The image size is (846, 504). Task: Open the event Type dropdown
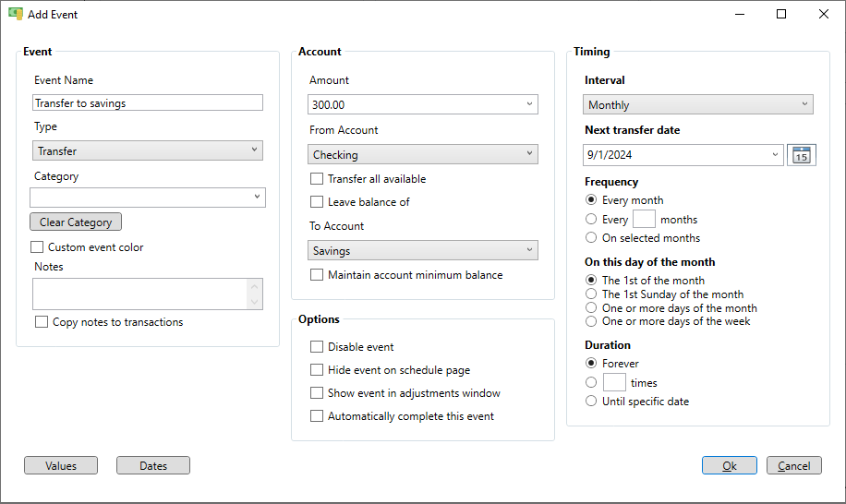tap(147, 151)
